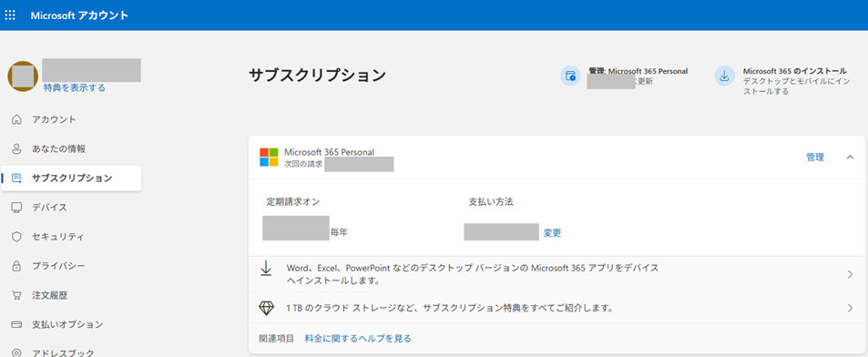The height and width of the screenshot is (357, 868).
Task: Click the diamond benefits icon
Action: (267, 308)
